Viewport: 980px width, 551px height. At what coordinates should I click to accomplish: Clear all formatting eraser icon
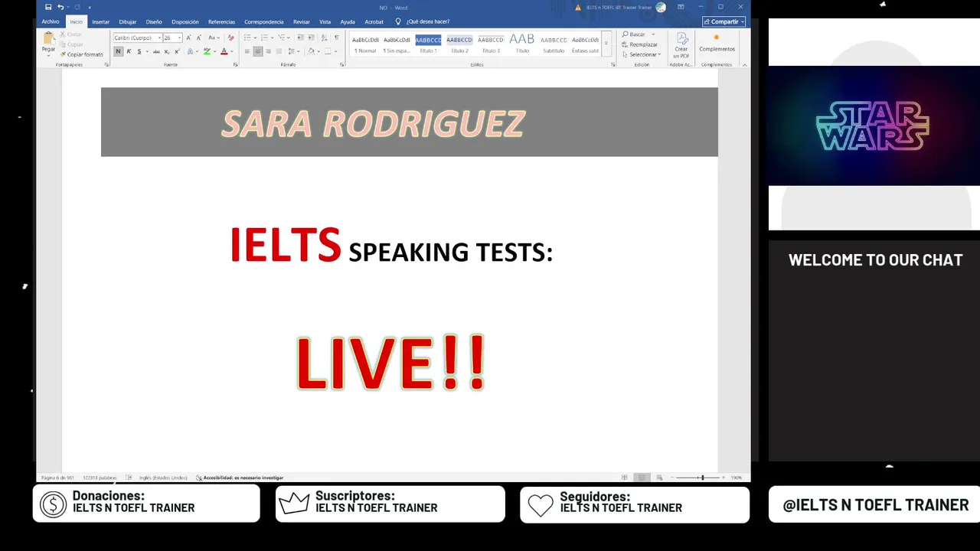point(231,37)
